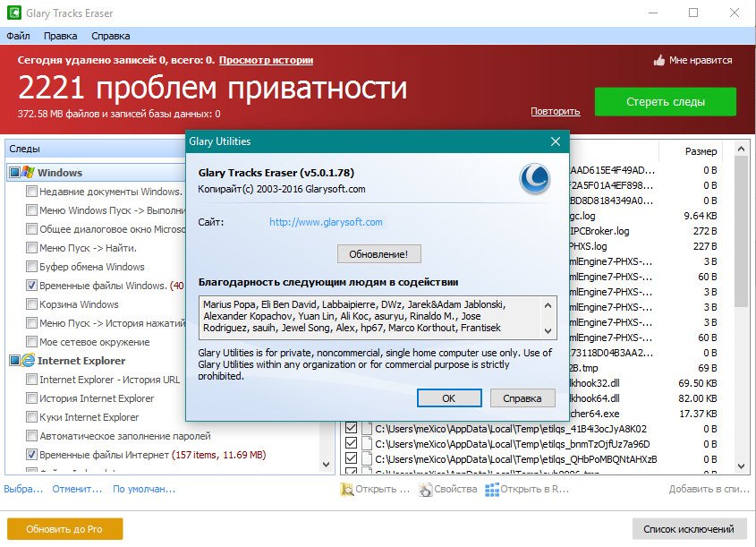Click the 'Следы' panel header
The width and height of the screenshot is (756, 547).
point(97,149)
